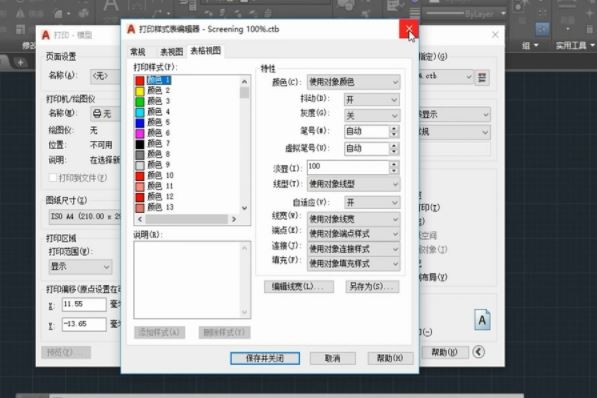Select 颜色 1 in the plot style list
Viewport: 597px width, 398px height.
159,80
